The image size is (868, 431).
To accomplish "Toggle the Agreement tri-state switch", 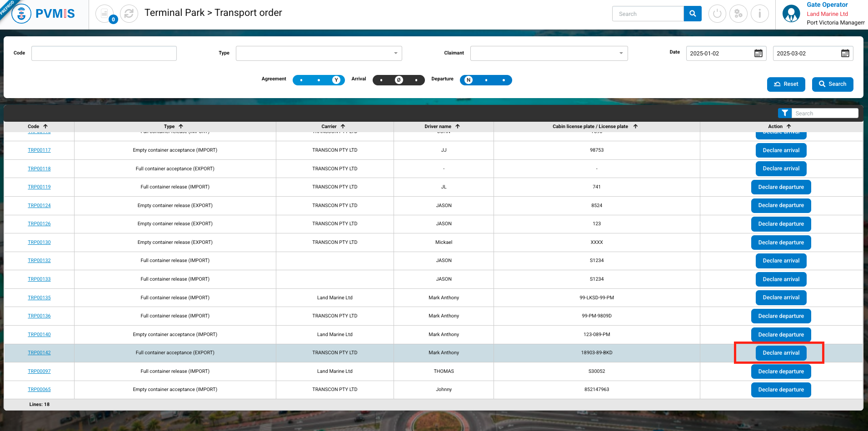I will coord(319,80).
